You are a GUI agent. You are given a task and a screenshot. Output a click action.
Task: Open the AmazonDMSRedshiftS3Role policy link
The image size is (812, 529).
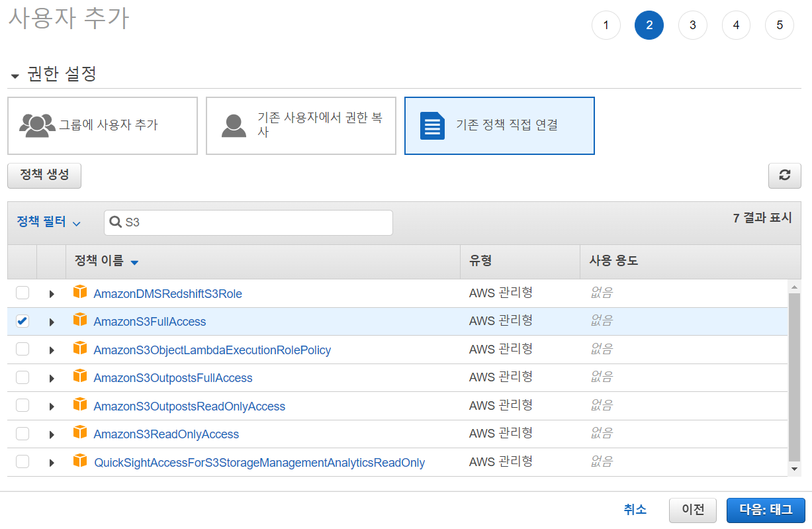tap(168, 294)
